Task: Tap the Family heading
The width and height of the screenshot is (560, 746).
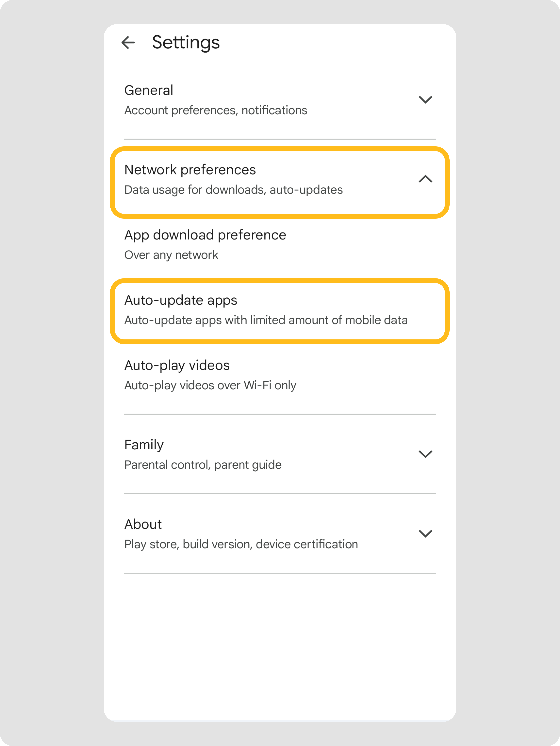Action: click(144, 445)
